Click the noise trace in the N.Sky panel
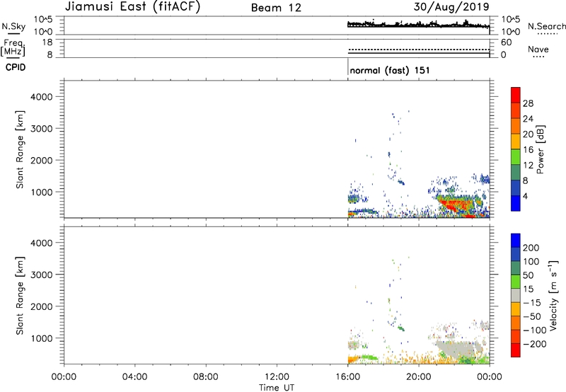 [418, 25]
